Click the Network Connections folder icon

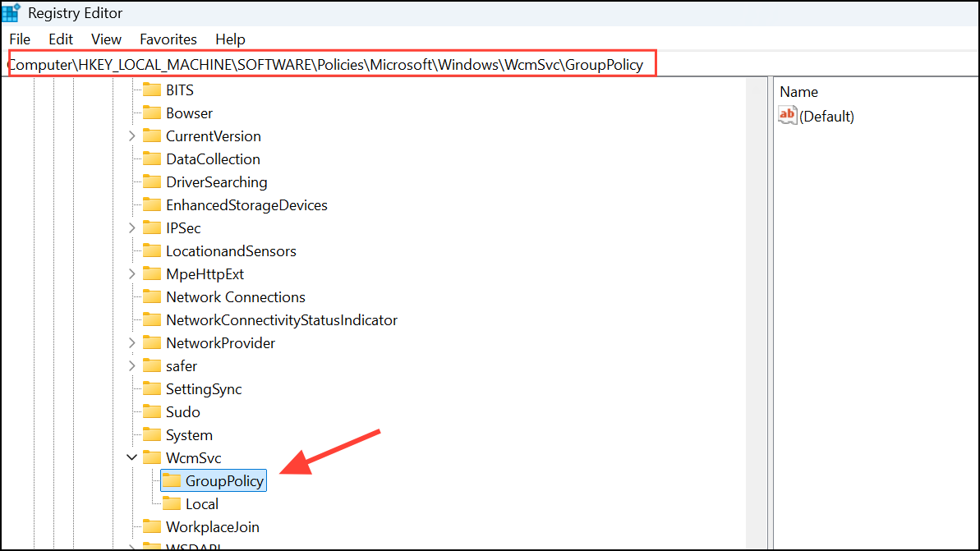[152, 296]
